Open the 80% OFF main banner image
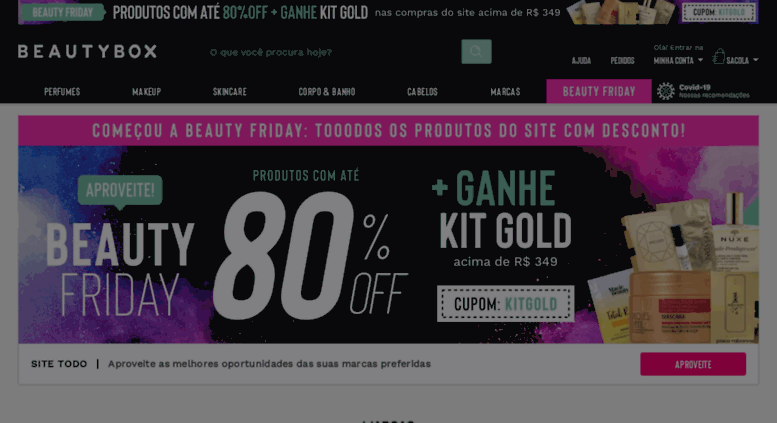Viewport: 777px width, 423px height. point(388,244)
